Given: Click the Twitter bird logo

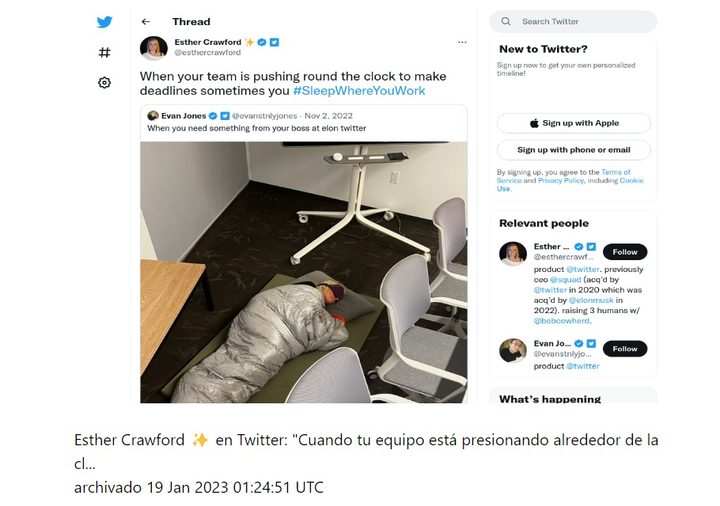Looking at the screenshot, I should [105, 22].
